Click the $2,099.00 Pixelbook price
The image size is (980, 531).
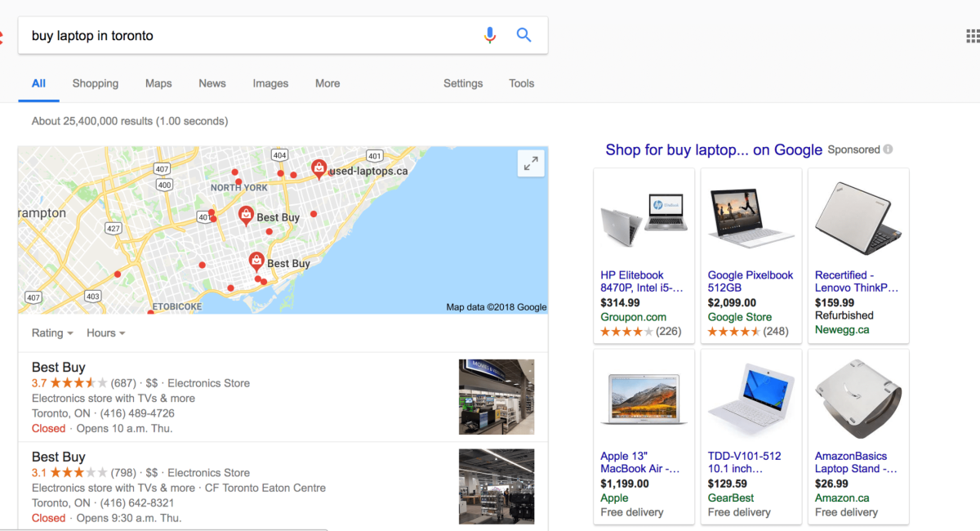click(x=732, y=302)
